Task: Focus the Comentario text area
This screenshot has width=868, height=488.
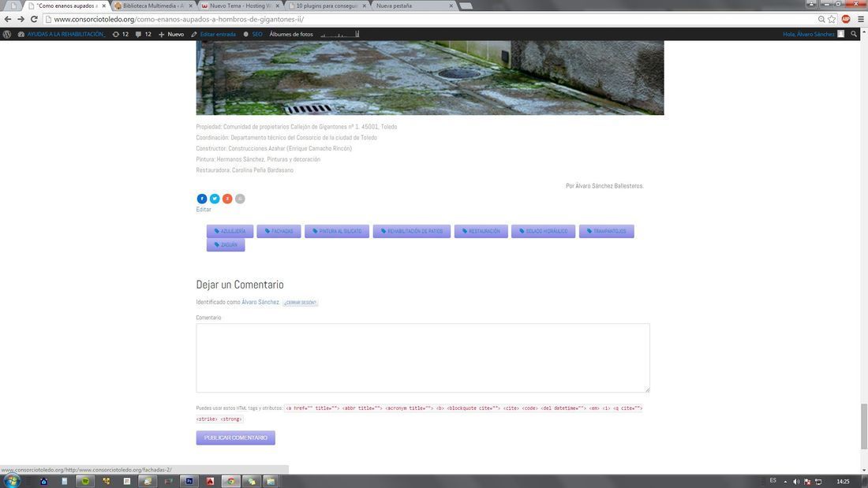Action: coord(423,358)
